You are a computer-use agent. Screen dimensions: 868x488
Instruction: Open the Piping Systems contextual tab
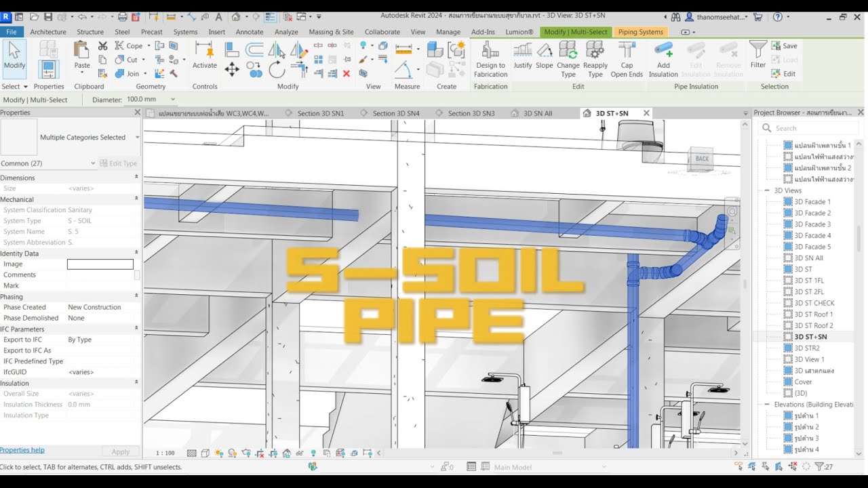click(640, 32)
